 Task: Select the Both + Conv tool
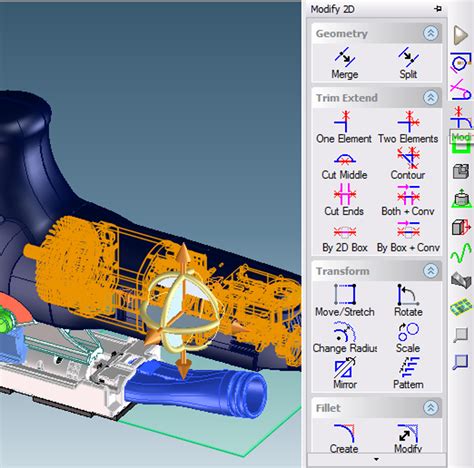coord(408,200)
